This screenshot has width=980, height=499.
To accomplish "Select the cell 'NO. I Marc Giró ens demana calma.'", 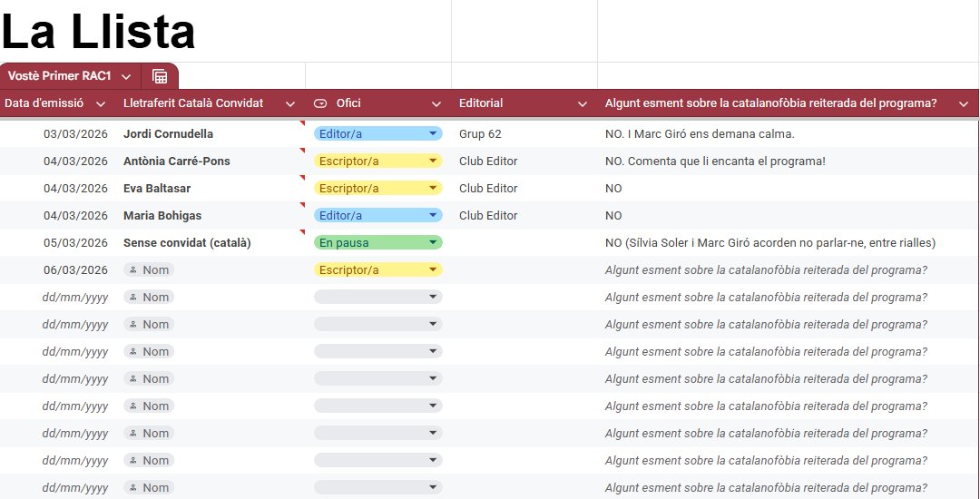I will click(x=700, y=133).
